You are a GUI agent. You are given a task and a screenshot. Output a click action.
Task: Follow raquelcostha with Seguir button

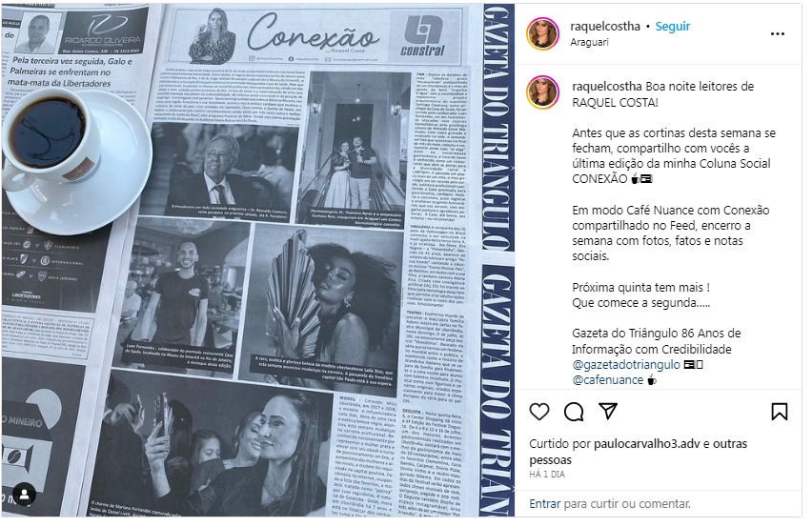coord(672,27)
